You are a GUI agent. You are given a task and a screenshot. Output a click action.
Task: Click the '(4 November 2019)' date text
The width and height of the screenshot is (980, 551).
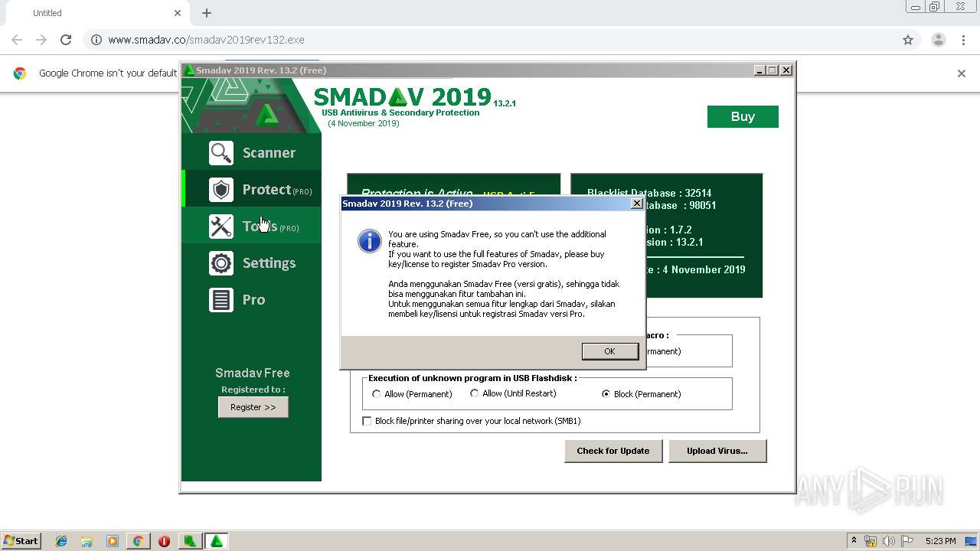click(x=364, y=123)
